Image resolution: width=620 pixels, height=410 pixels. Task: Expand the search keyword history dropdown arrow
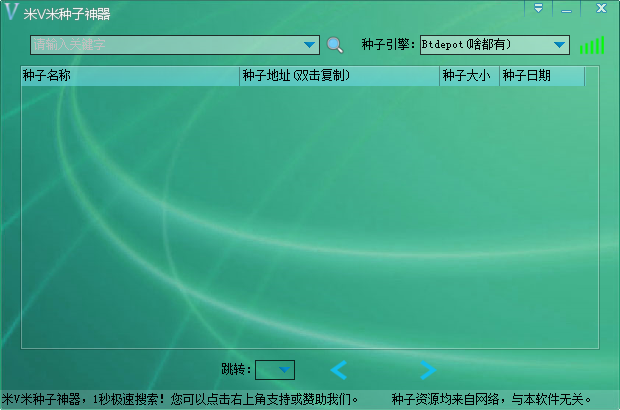(x=309, y=45)
